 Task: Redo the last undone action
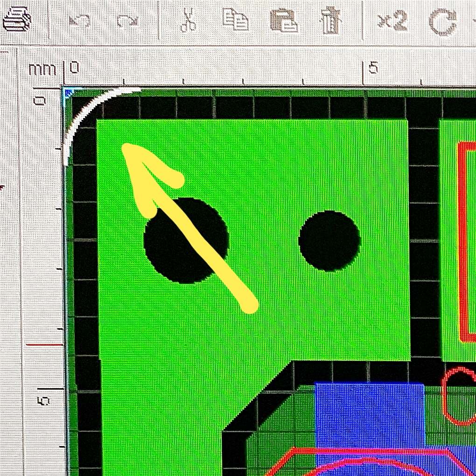(127, 21)
